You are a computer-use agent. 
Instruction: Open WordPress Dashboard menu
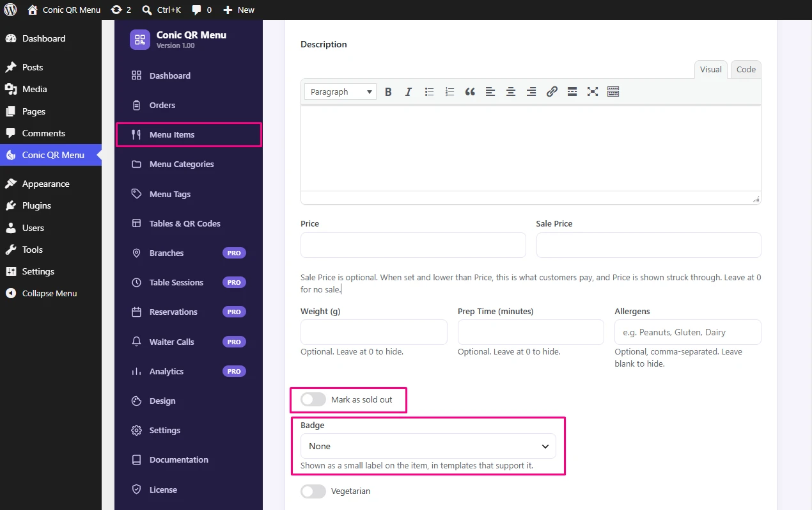pyautogui.click(x=51, y=38)
